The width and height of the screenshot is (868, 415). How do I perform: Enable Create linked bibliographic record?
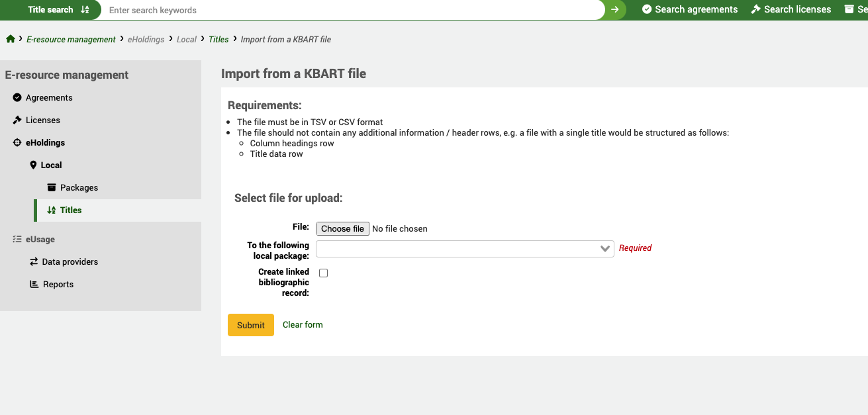tap(323, 272)
